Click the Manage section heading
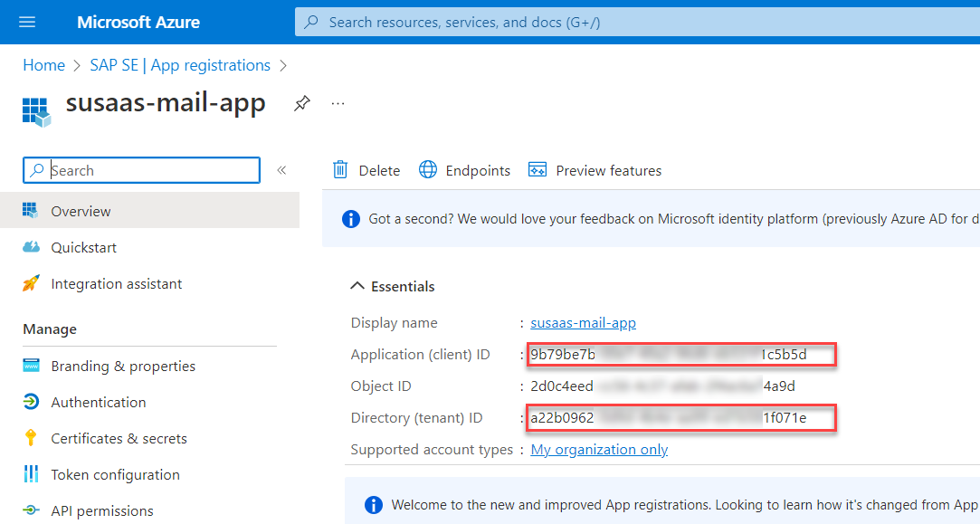This screenshot has height=524, width=980. click(x=50, y=329)
